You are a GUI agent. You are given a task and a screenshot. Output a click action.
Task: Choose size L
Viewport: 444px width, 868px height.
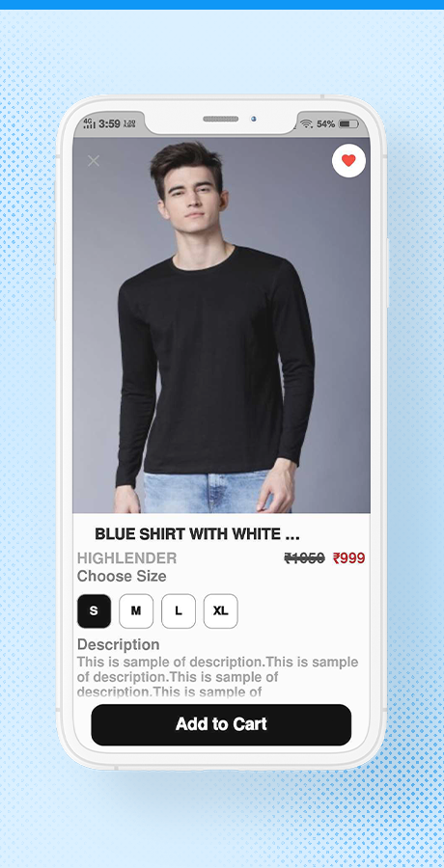click(x=179, y=611)
